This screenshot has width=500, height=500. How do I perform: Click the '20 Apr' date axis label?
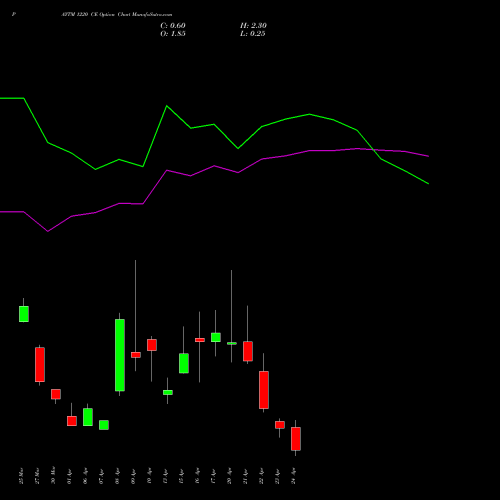point(229,476)
